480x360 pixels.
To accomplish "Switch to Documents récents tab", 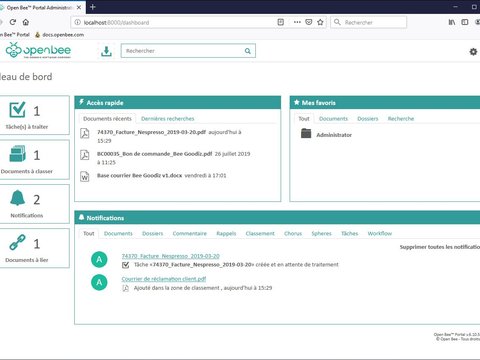I will [107, 119].
